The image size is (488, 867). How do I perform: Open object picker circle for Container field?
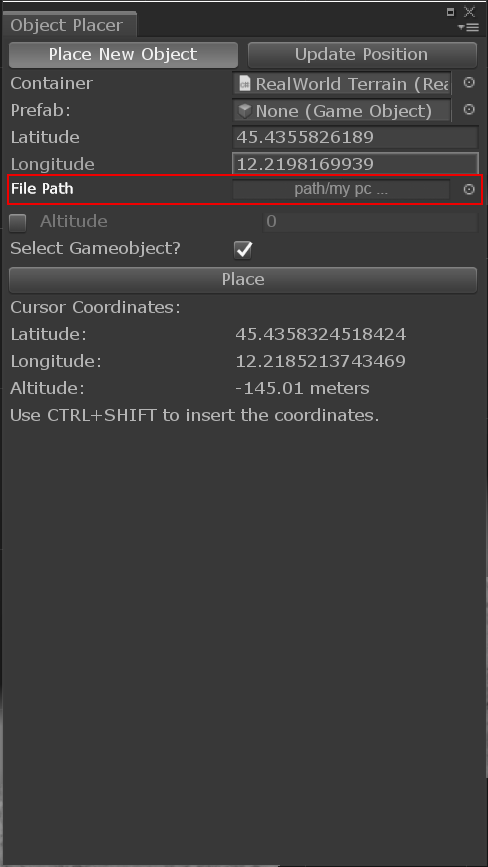469,82
